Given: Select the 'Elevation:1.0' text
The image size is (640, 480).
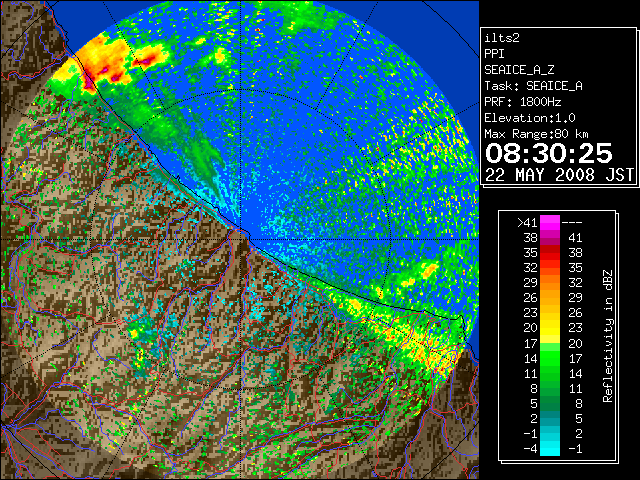Looking at the screenshot, I should [530, 118].
